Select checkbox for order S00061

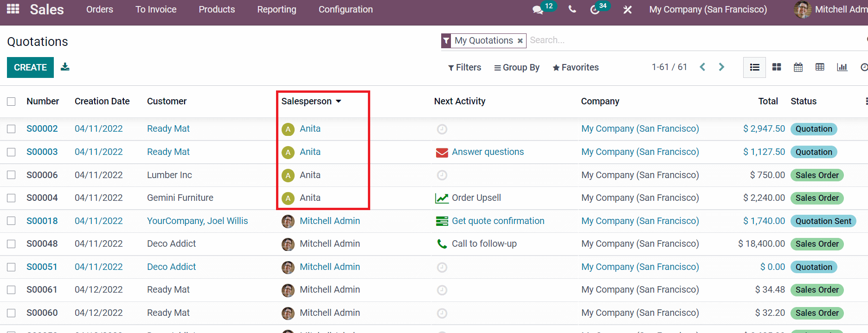(12, 290)
